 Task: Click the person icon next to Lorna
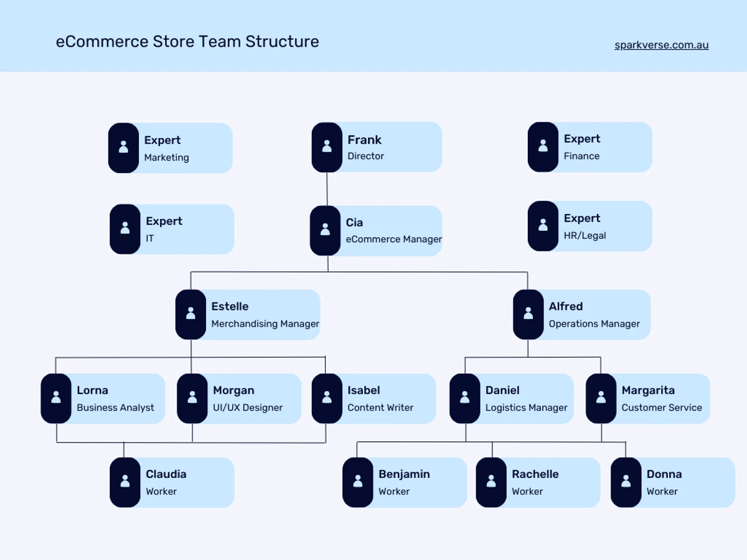click(56, 398)
